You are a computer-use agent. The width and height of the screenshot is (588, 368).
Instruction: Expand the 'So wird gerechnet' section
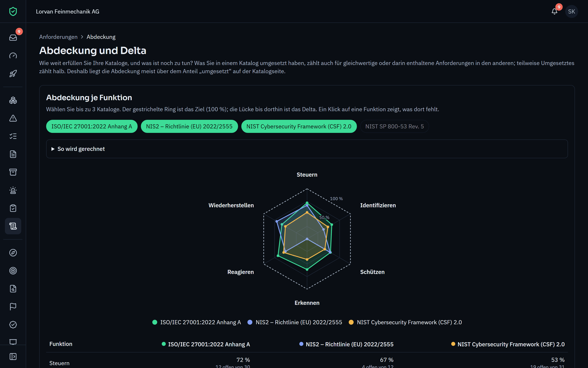click(x=307, y=149)
